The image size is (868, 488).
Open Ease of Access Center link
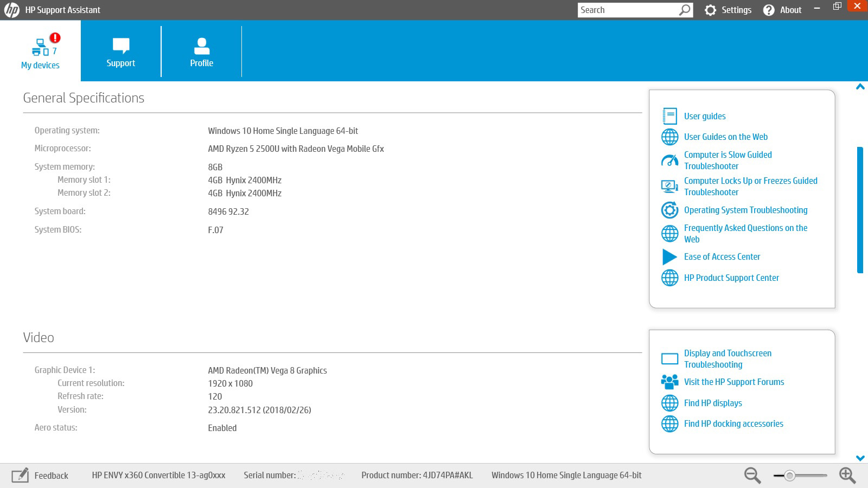click(722, 256)
